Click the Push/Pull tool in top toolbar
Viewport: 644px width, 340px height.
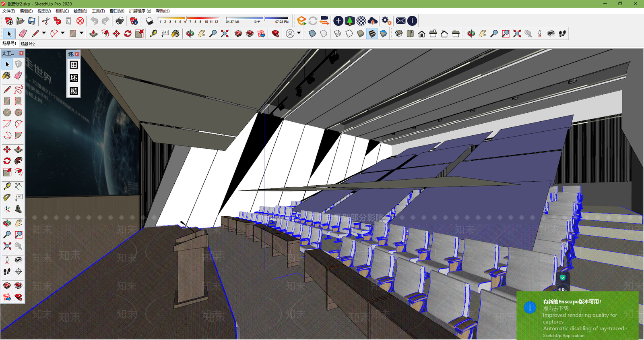tap(94, 33)
